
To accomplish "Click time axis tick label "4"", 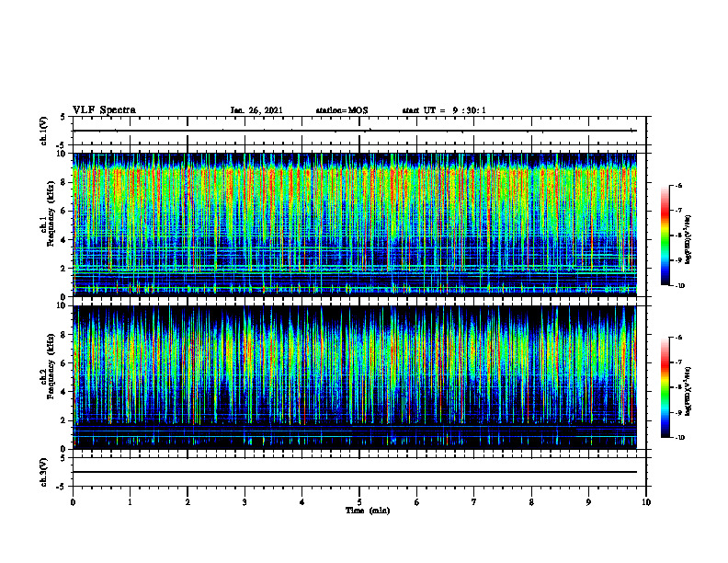I will click(x=302, y=502).
